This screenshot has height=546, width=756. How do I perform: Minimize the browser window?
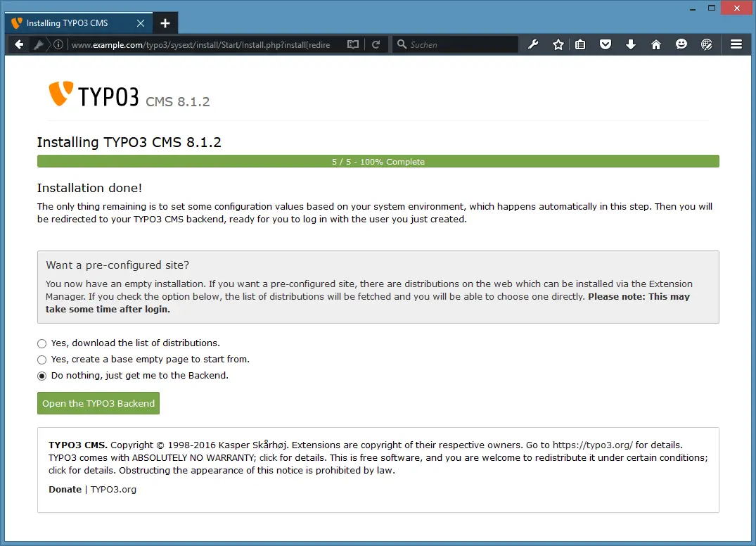[x=693, y=8]
